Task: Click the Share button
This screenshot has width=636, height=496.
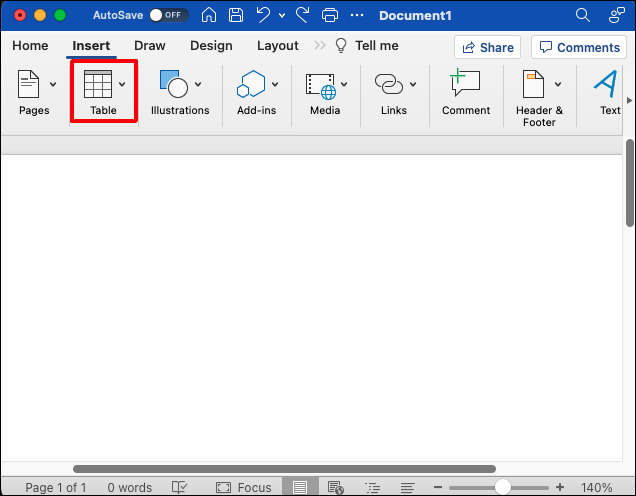Action: [x=488, y=47]
